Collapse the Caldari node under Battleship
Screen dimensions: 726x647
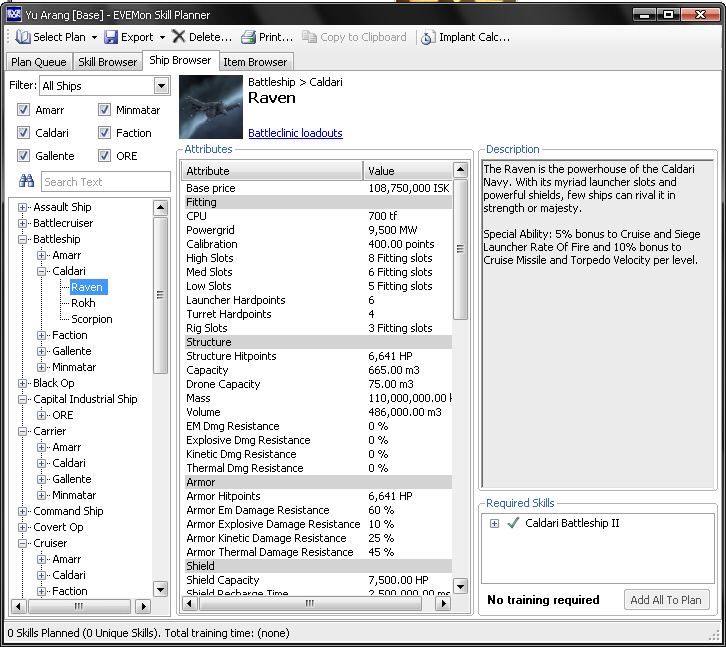point(41,271)
